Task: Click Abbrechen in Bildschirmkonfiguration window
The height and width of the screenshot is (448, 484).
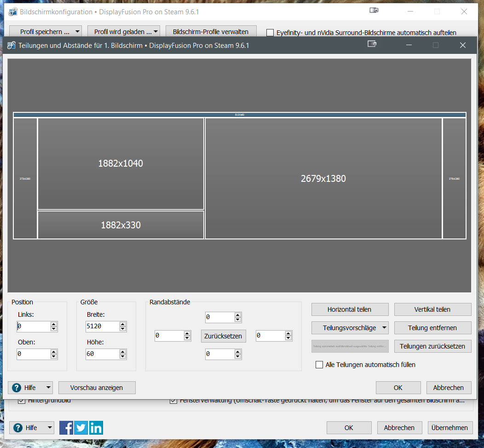Action: click(399, 428)
